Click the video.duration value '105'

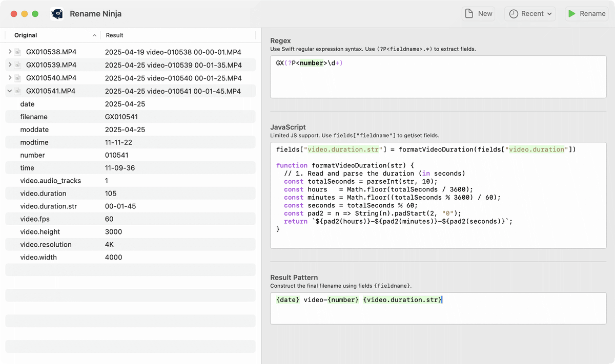click(x=111, y=194)
